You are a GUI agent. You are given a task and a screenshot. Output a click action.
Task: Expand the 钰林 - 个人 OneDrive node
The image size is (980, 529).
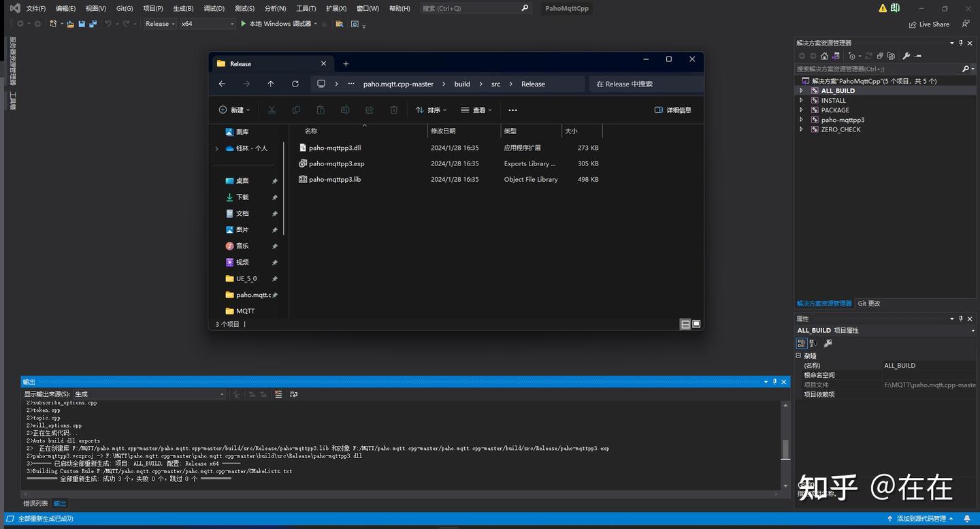[x=217, y=148]
